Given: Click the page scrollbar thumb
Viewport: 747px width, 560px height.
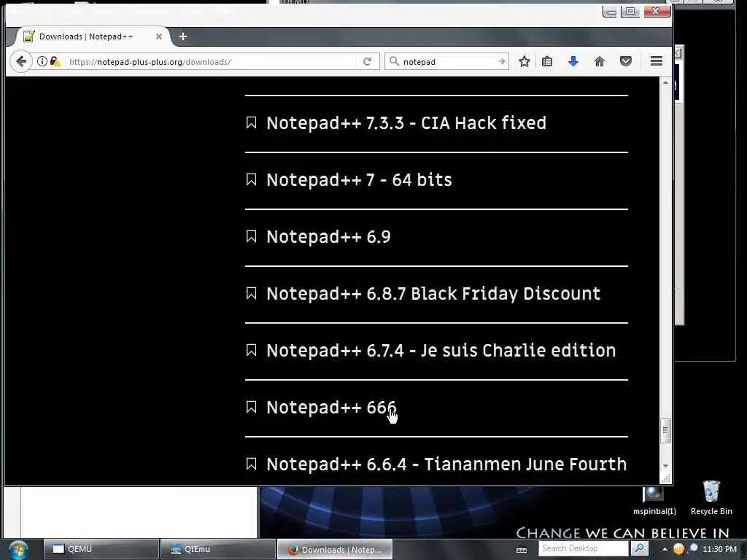Looking at the screenshot, I should click(665, 430).
